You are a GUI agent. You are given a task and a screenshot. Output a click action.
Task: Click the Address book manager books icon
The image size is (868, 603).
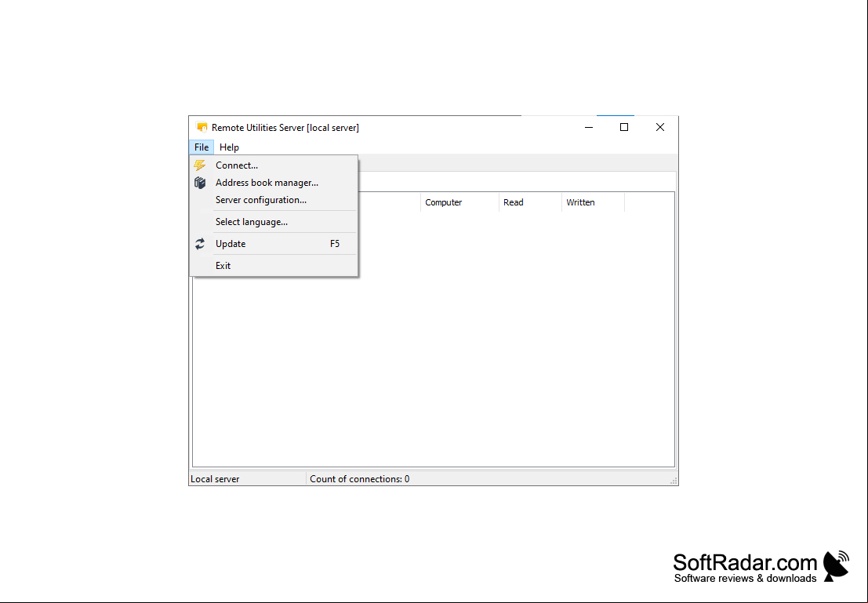point(200,183)
